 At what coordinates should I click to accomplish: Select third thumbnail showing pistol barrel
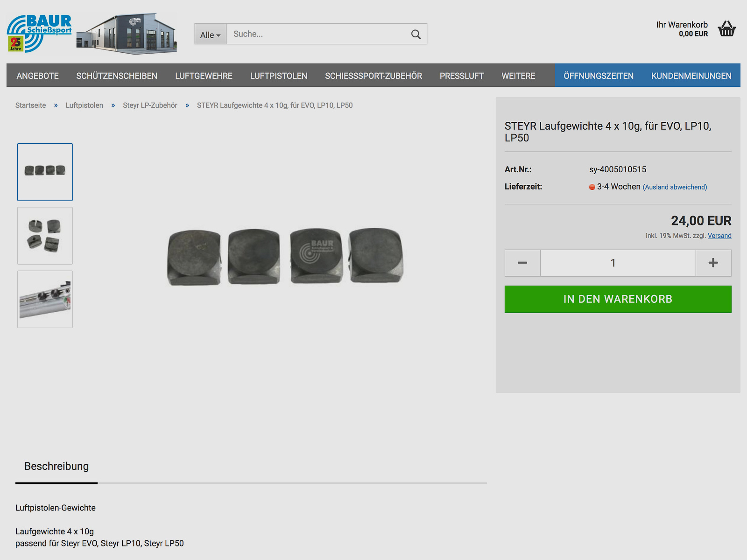[x=45, y=299]
